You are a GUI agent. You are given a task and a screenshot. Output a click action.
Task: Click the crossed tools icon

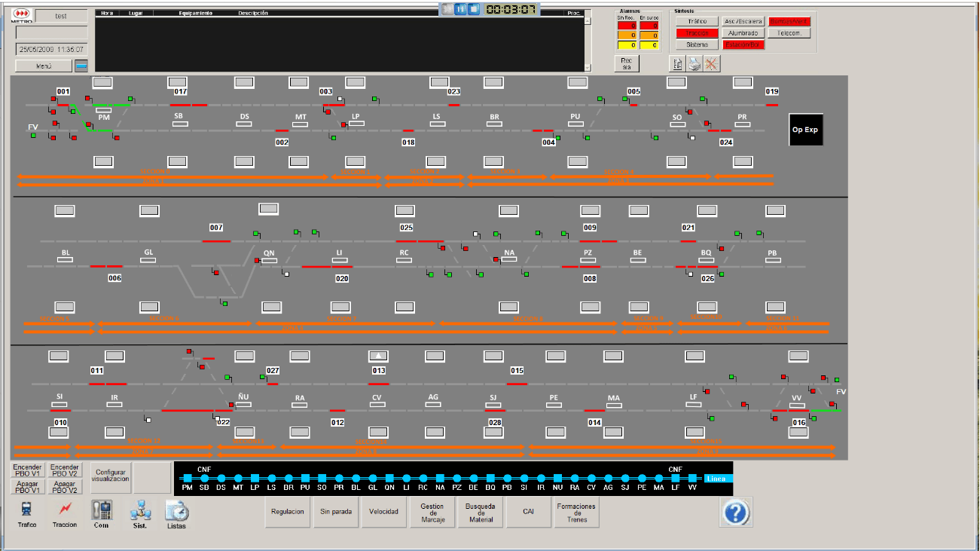tap(711, 64)
